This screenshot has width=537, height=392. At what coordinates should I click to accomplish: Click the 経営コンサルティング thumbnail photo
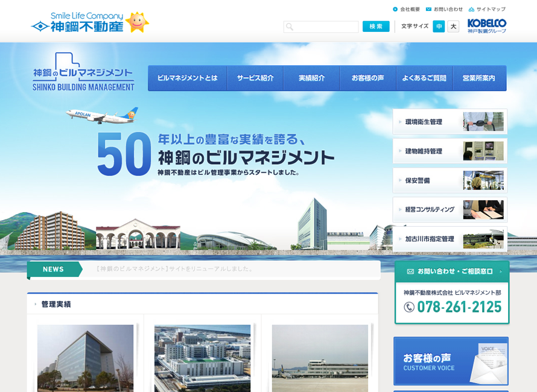pos(483,209)
